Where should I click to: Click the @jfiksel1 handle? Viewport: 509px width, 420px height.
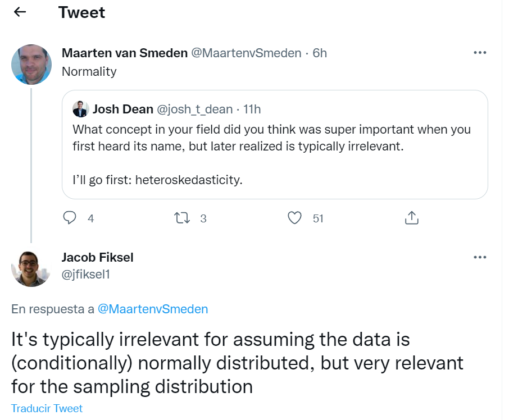[85, 273]
